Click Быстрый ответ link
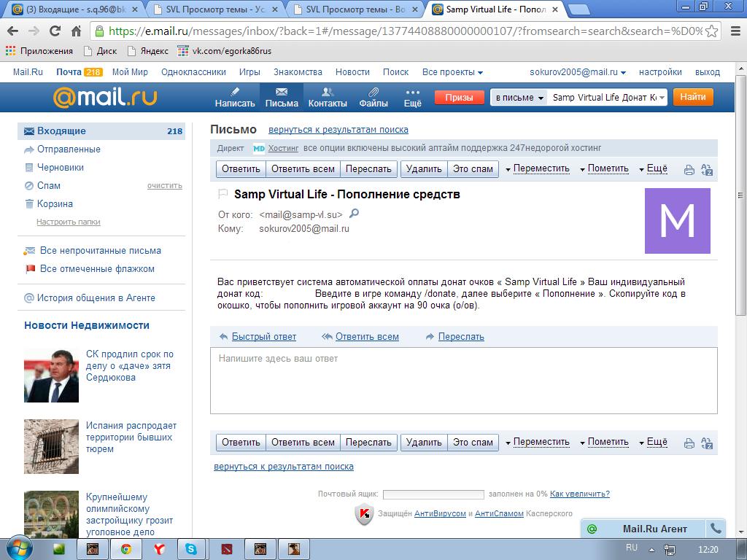 click(x=264, y=337)
